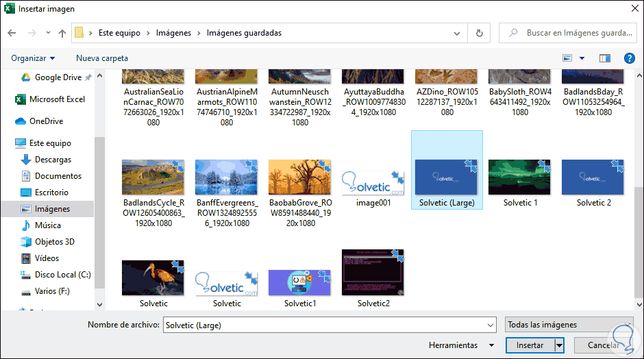Select AustralianSeaLionCarnac file name

(153, 107)
